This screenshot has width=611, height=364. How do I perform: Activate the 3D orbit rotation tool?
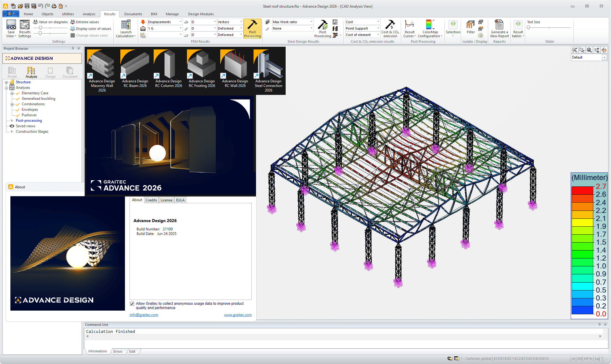point(604,50)
